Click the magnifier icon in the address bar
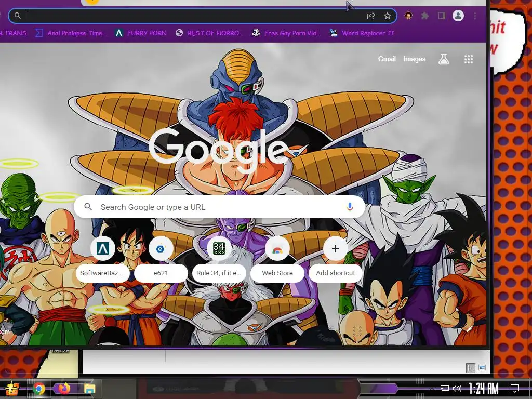532x399 pixels. click(17, 16)
